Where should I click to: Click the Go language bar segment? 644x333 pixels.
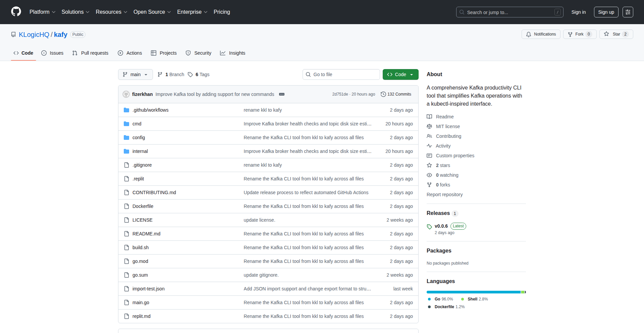click(473, 292)
